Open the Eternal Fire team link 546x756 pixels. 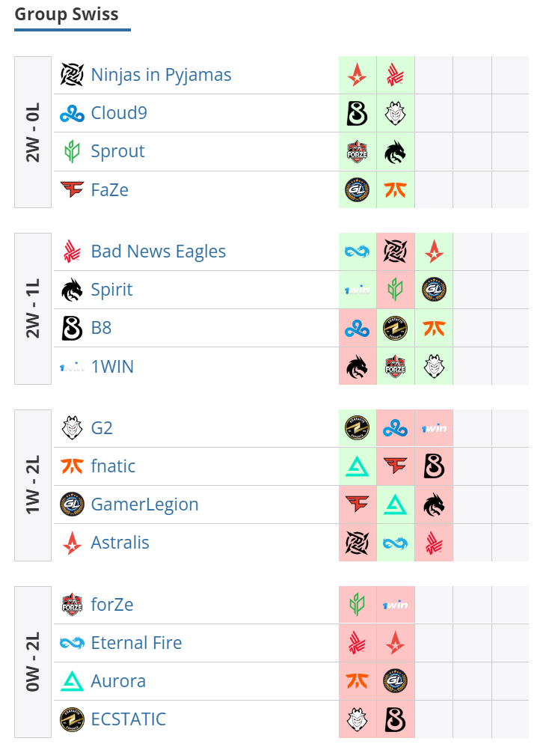pos(136,643)
